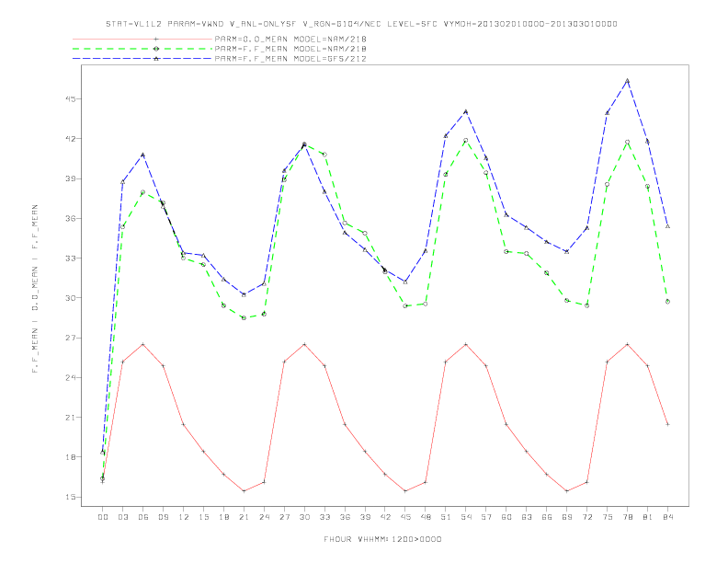Click blue GFS triangle marker at hour 78 peak

(x=627, y=81)
